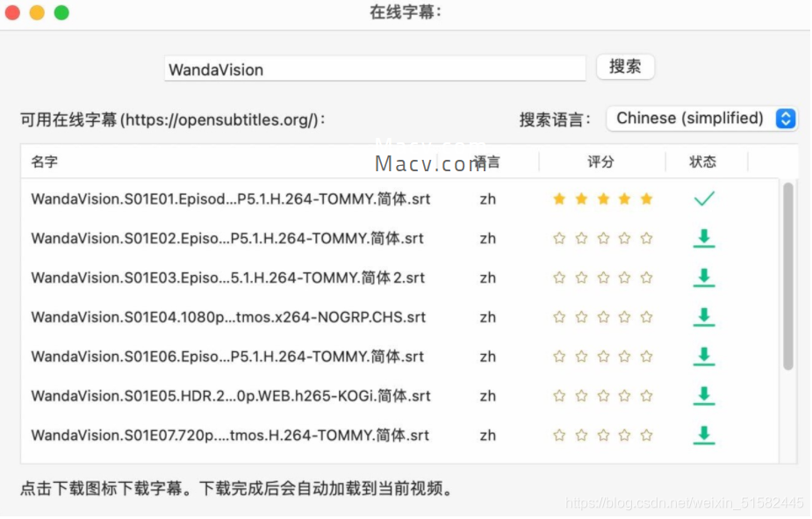Download the S01E06 subtitle file
Image resolution: width=812 pixels, height=519 pixels.
click(703, 357)
